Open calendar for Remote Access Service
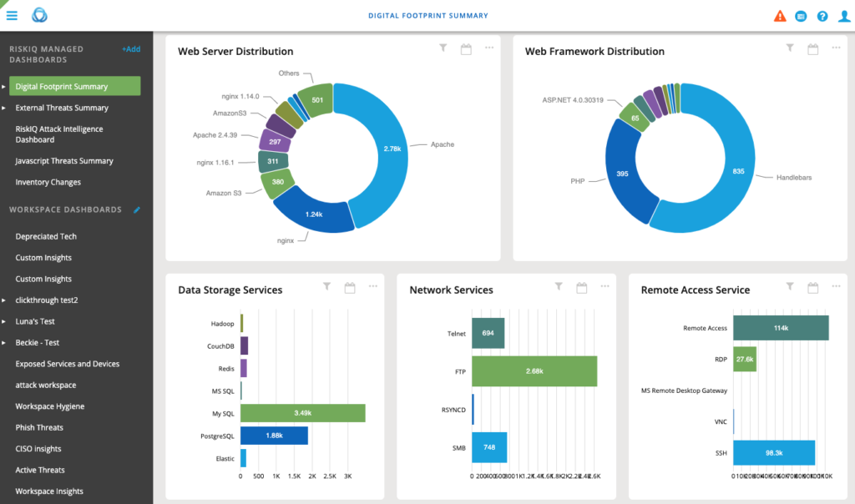Image resolution: width=855 pixels, height=504 pixels. coord(813,288)
